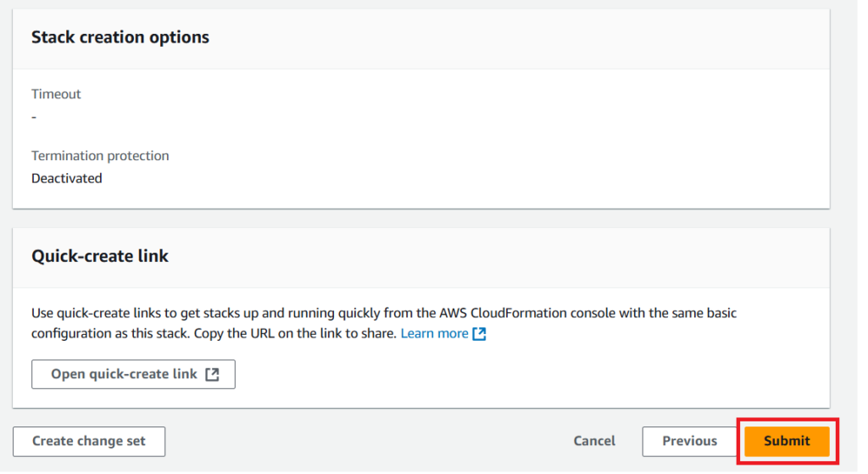Click the external-link icon beside Learn more
868x474 pixels.
(x=480, y=334)
